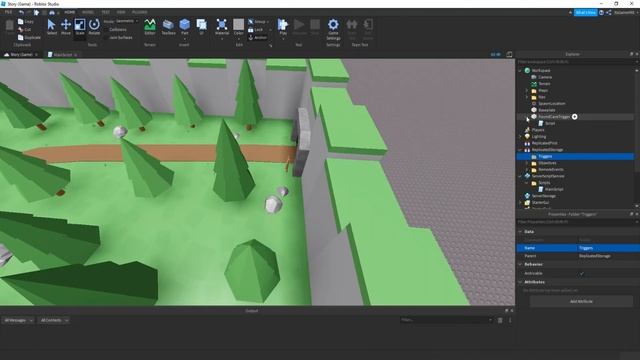Viewport: 640px width, 360px height.
Task: Open the All Messages filter dropdown
Action: click(18, 320)
